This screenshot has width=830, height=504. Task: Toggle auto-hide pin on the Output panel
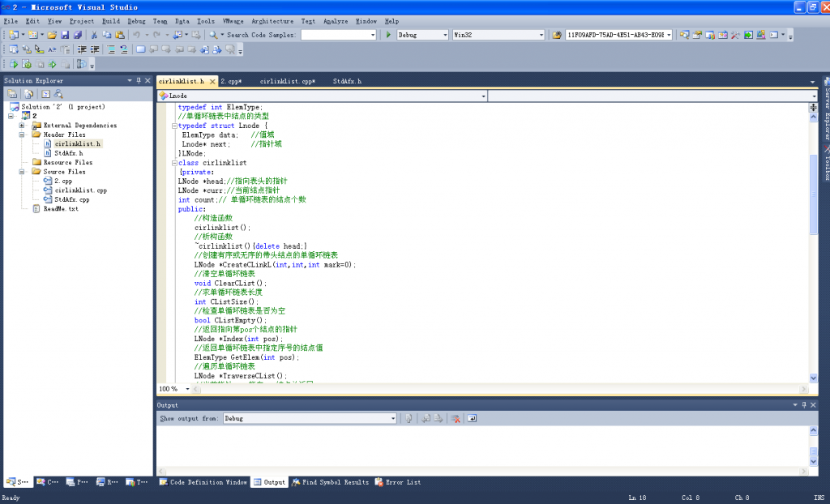tap(804, 404)
